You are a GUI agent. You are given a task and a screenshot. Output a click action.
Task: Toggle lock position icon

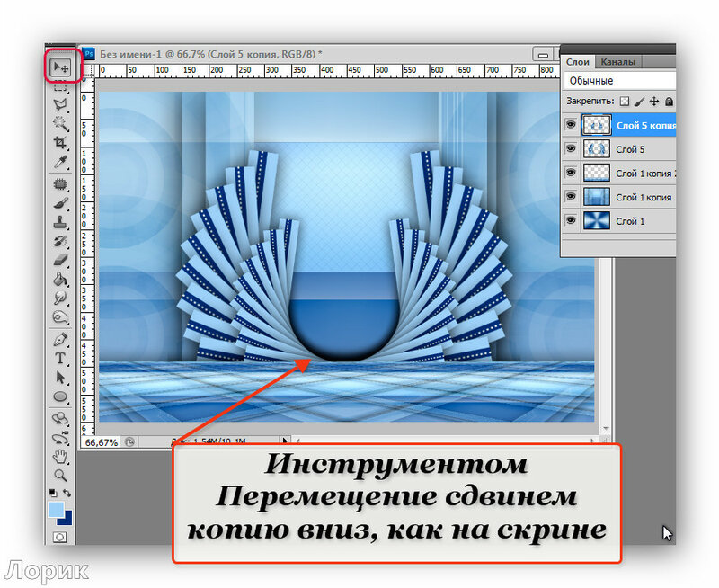click(x=654, y=102)
